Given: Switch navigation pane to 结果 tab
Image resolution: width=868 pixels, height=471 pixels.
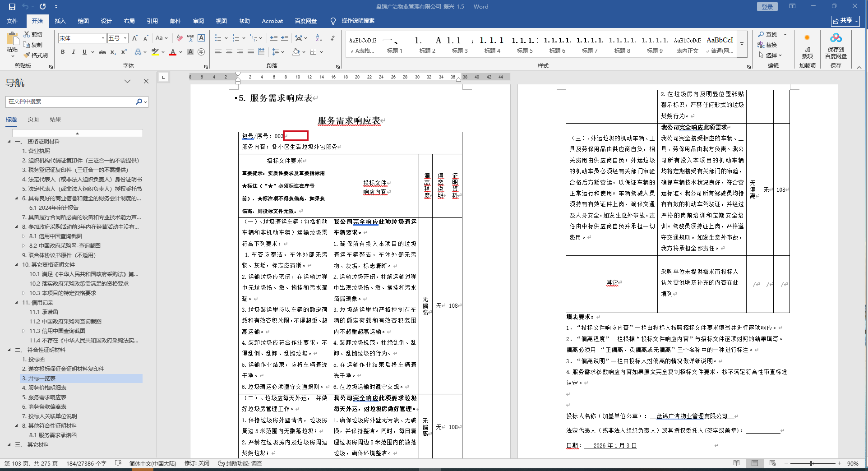Looking at the screenshot, I should (x=55, y=120).
